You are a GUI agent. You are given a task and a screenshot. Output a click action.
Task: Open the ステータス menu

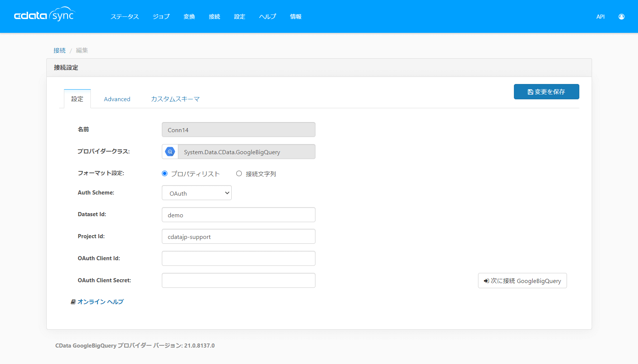[x=125, y=16]
